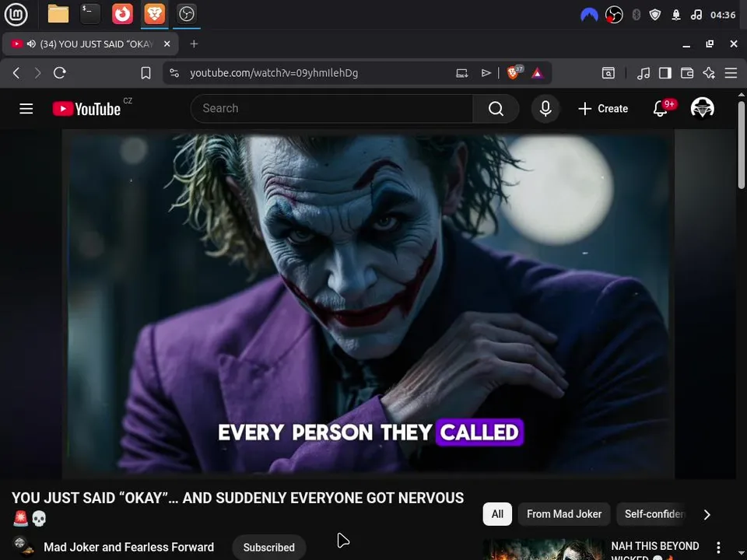The image size is (747, 560).
Task: Switch to OBS Studio window in panel
Action: (x=186, y=14)
